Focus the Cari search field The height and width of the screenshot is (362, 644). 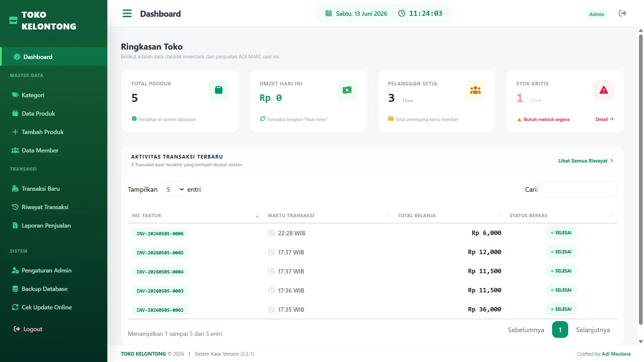click(x=578, y=189)
